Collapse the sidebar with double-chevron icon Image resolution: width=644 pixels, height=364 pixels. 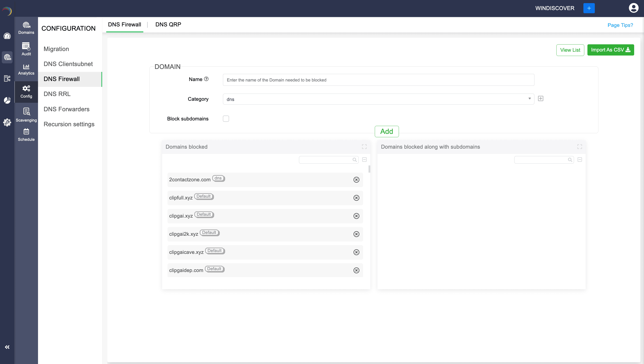[x=7, y=347]
